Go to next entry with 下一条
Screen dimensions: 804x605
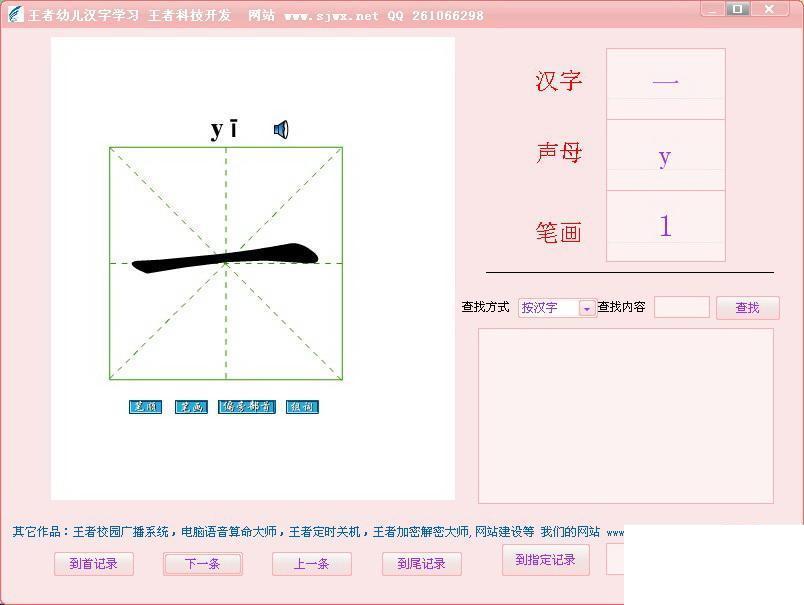203,564
